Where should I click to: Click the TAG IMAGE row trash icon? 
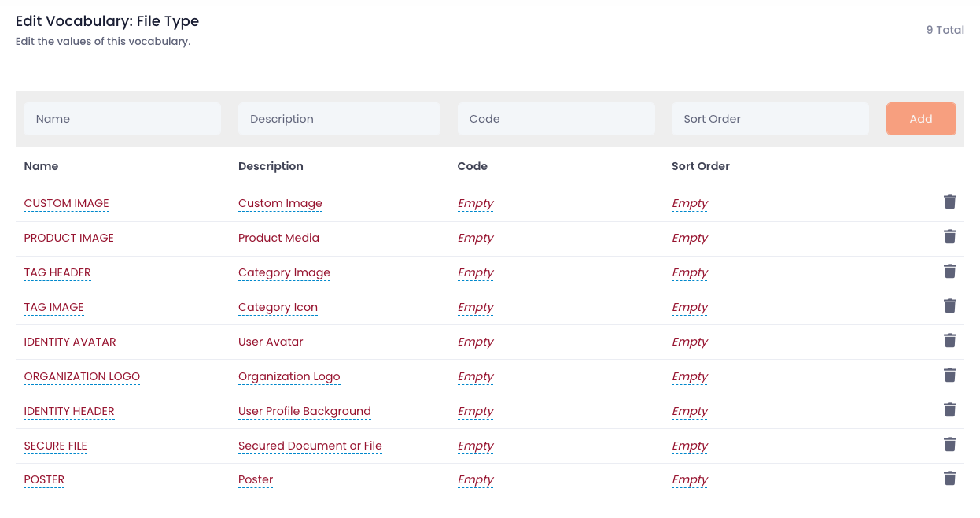[x=949, y=306]
